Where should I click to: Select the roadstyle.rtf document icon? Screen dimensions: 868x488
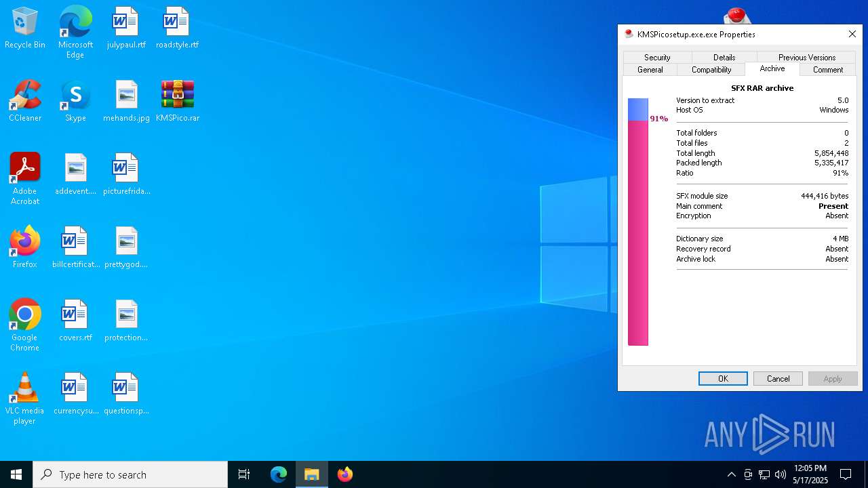[177, 28]
